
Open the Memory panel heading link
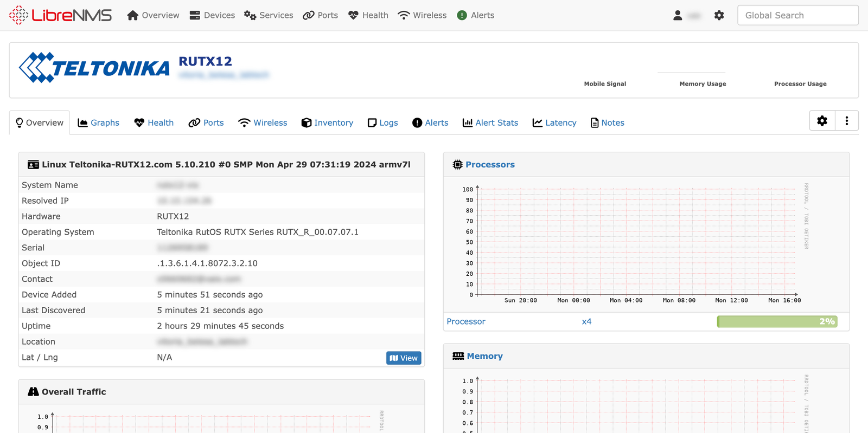pos(484,356)
